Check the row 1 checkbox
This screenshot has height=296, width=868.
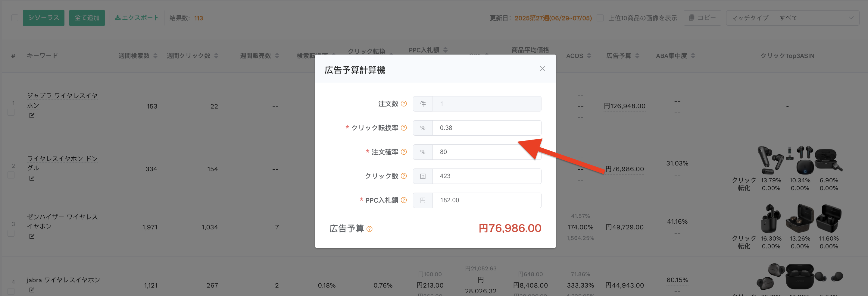click(11, 112)
